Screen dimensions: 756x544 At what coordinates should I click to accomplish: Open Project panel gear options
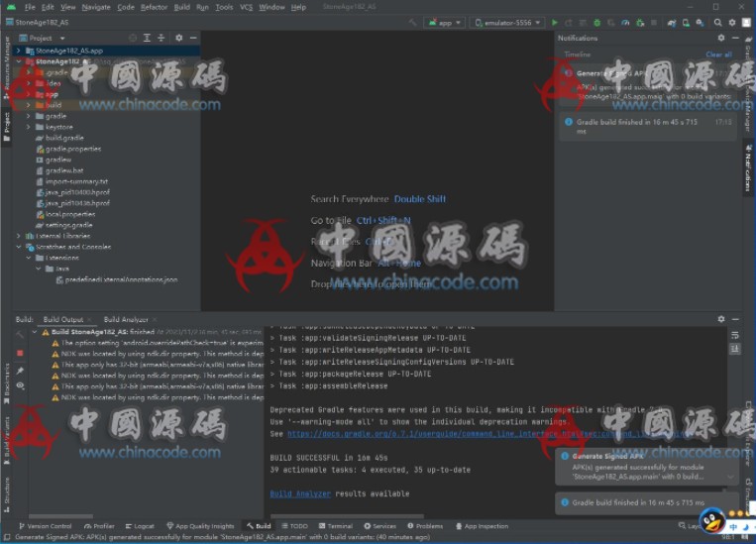point(179,38)
